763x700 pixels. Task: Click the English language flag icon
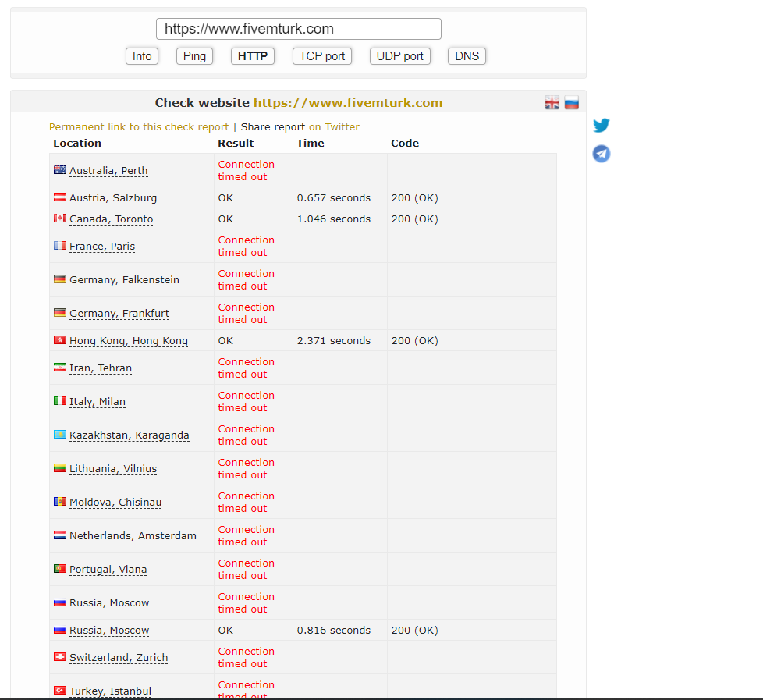552,103
